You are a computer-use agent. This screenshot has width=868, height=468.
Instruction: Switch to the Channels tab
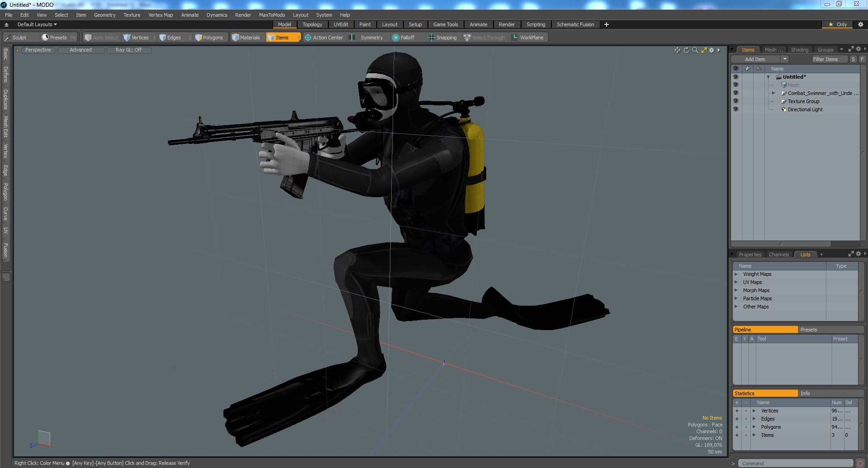click(x=778, y=255)
